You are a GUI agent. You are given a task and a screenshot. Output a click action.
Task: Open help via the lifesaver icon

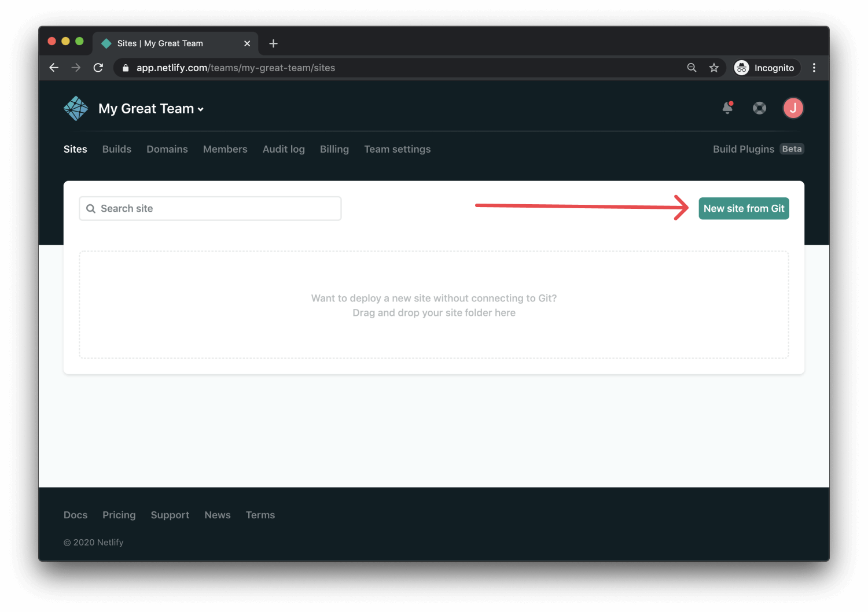coord(759,108)
